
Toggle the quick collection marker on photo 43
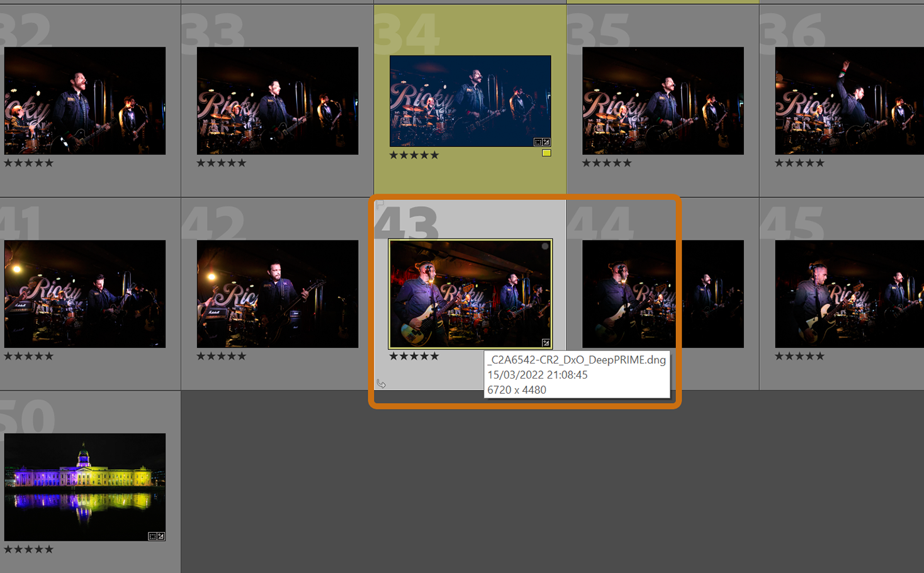(x=545, y=247)
